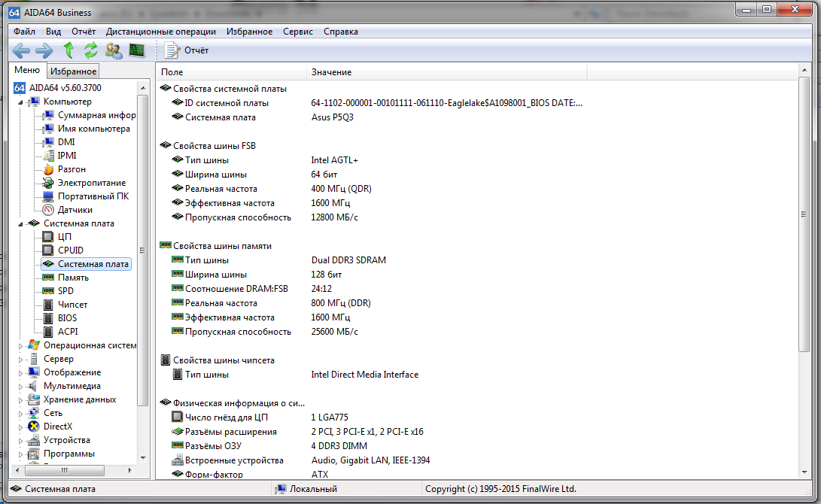This screenshot has width=821, height=504.
Task: Expand the Операционная система branch
Action: [20, 346]
